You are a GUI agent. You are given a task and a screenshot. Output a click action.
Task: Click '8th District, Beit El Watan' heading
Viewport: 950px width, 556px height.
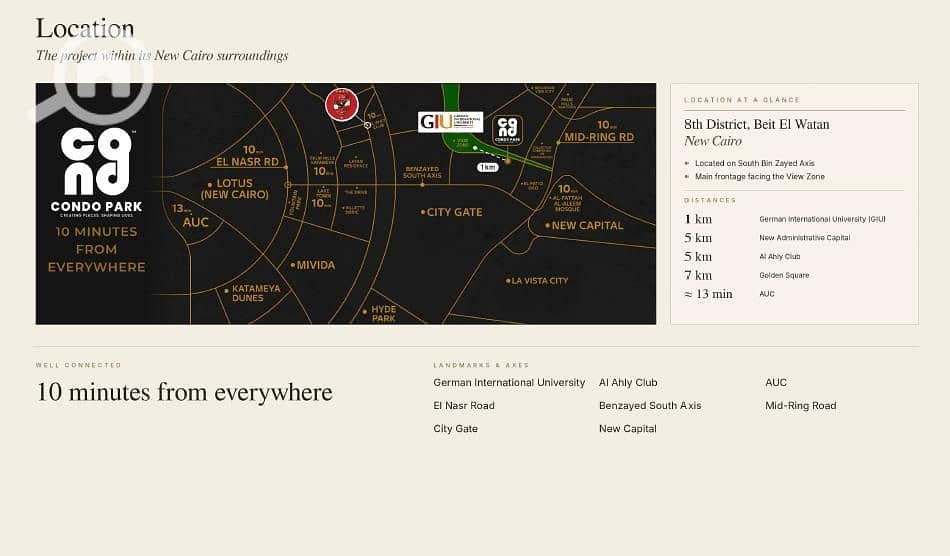coord(757,124)
